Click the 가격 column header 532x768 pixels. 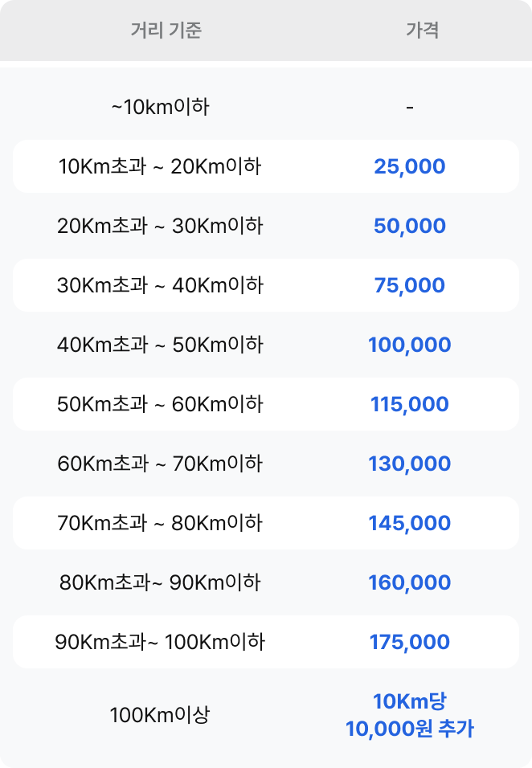click(x=422, y=31)
